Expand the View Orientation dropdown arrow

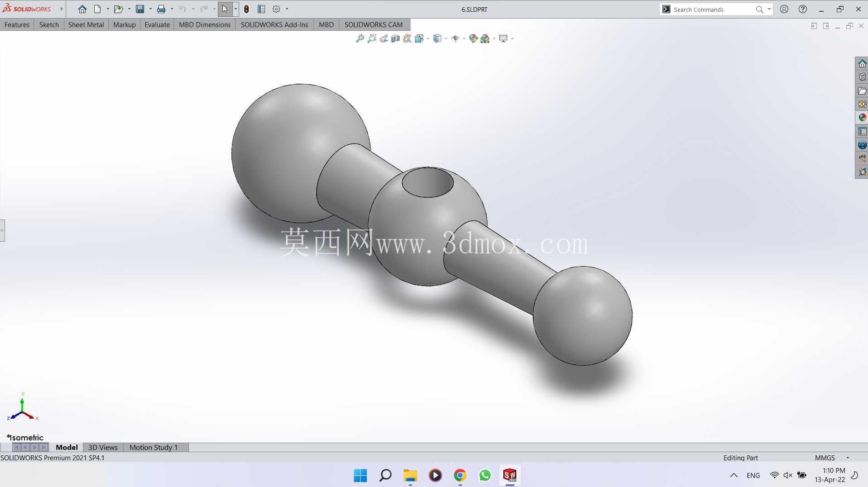pyautogui.click(x=428, y=39)
